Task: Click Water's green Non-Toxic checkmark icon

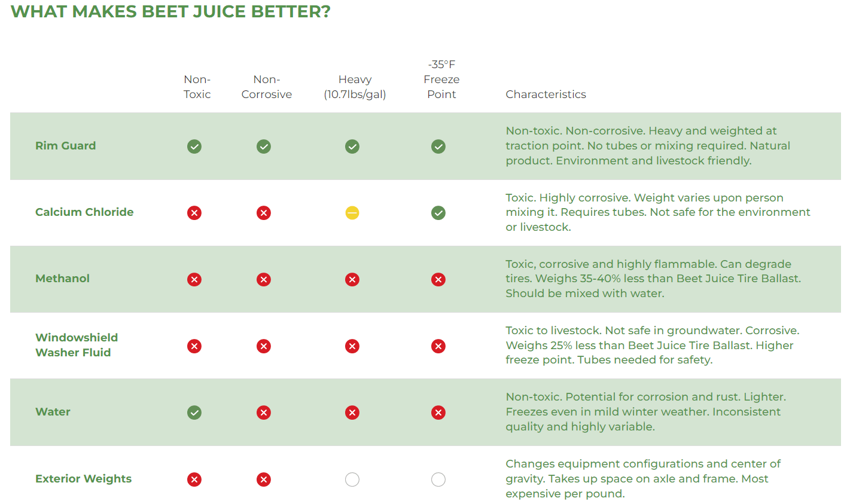Action: pyautogui.click(x=194, y=413)
